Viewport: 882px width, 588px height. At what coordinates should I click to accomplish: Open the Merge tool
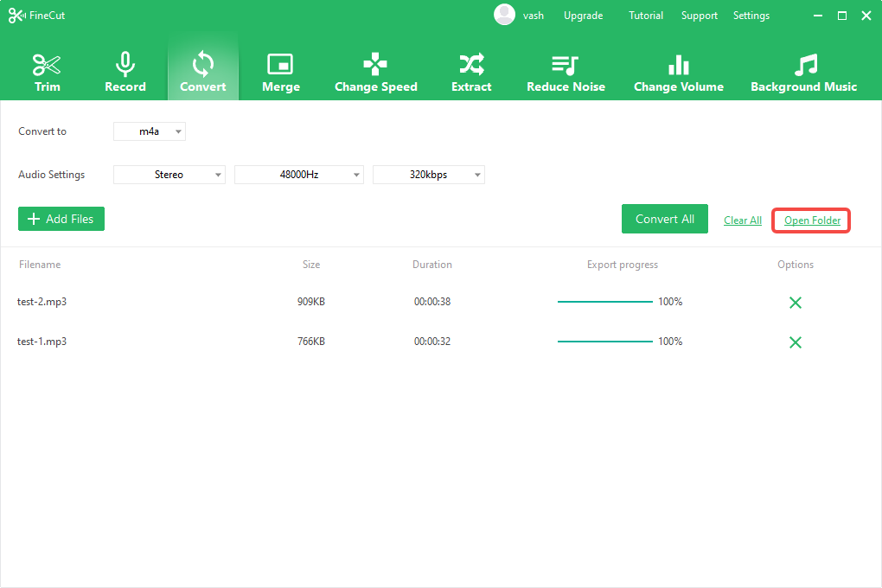[280, 73]
